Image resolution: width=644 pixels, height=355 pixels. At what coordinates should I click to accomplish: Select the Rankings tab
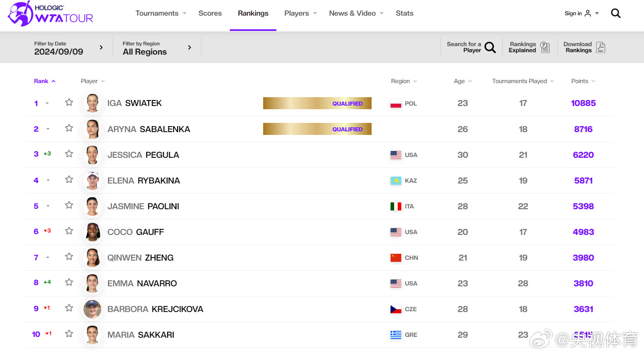[253, 13]
